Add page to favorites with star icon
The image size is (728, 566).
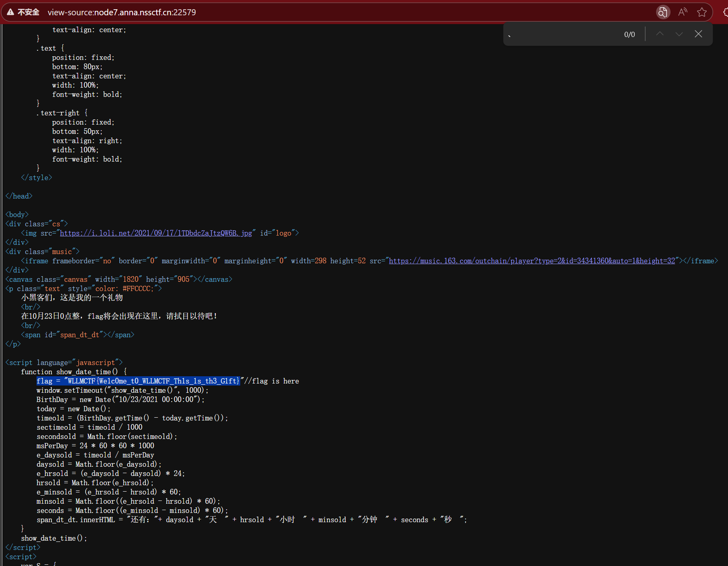coord(702,12)
